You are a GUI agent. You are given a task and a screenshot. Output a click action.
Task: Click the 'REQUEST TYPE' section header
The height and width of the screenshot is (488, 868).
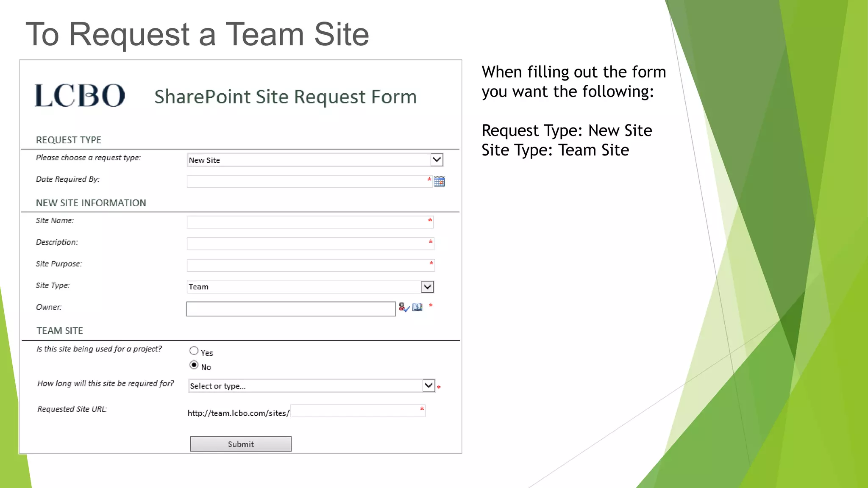69,140
